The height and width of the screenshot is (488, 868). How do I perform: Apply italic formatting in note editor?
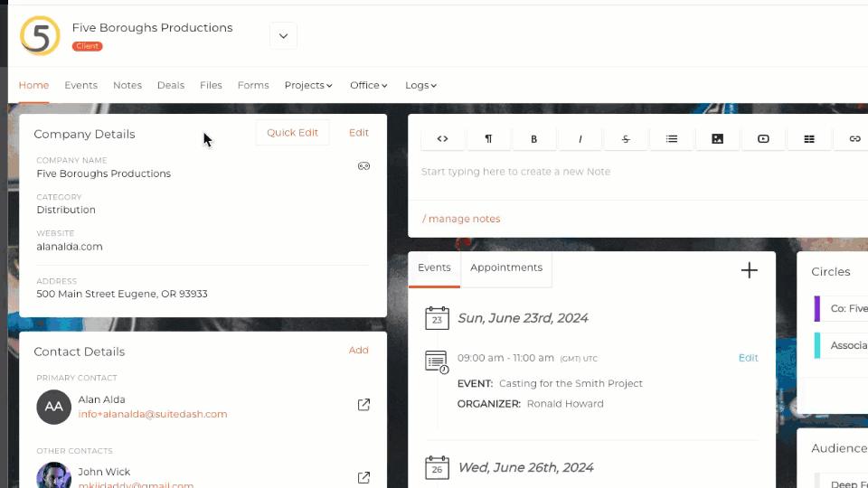click(580, 139)
